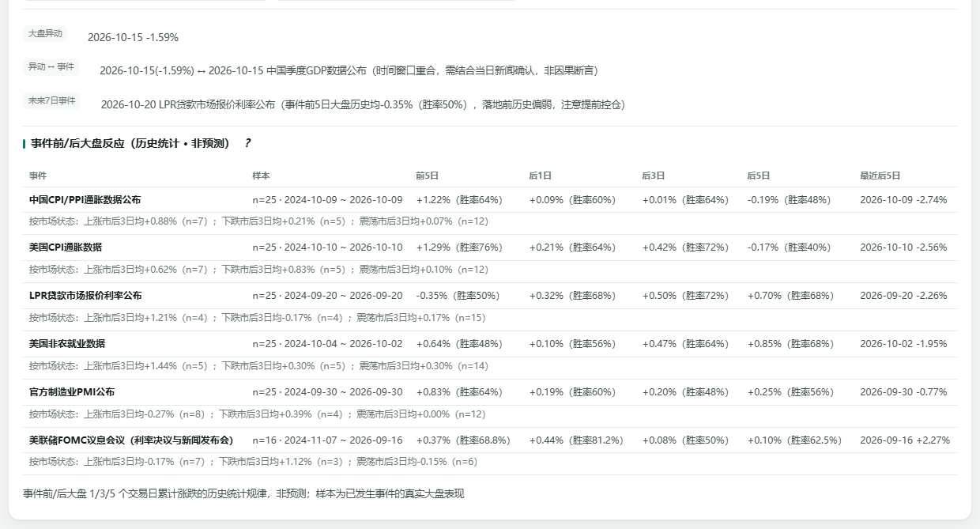Click +0.85% (胜率68%) after-5-day value
Image resolution: width=980 pixels, height=529 pixels.
coord(791,344)
